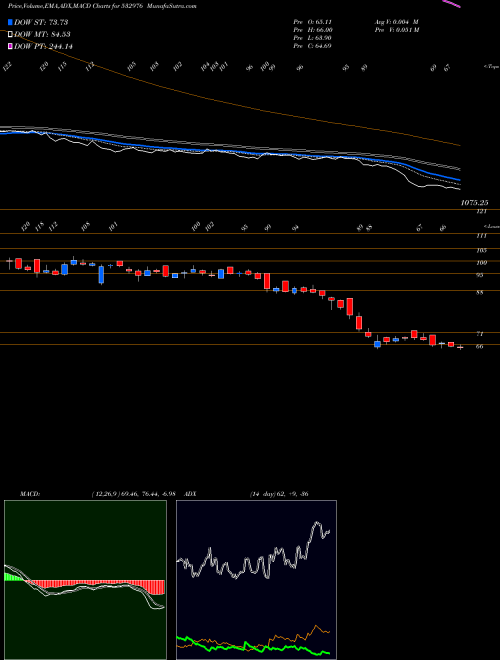The width and height of the screenshot is (500, 660).
Task: Click the green MACD histogram section
Action: coord(12,577)
